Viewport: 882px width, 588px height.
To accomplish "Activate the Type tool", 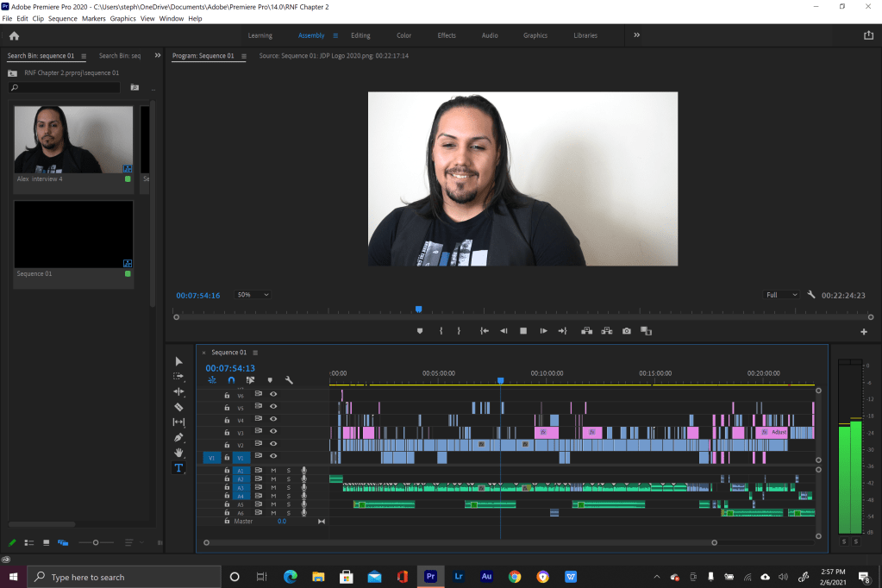I will (x=178, y=467).
